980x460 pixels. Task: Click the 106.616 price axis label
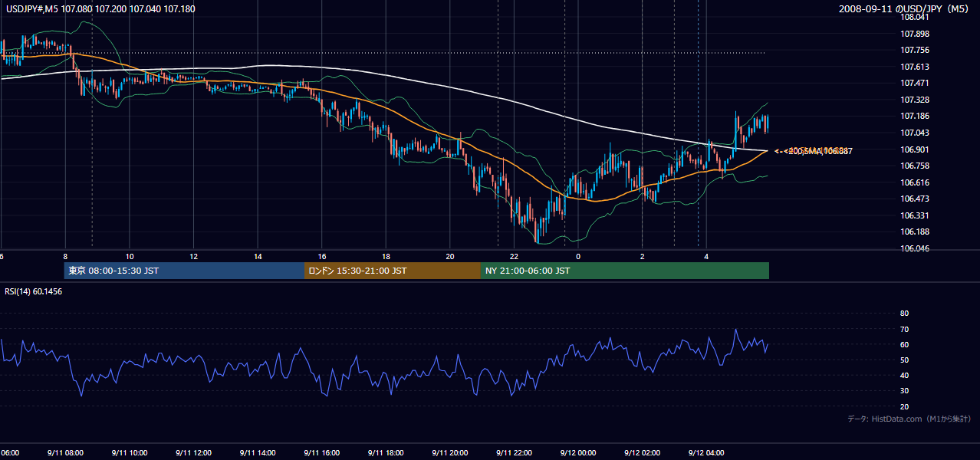pos(915,182)
